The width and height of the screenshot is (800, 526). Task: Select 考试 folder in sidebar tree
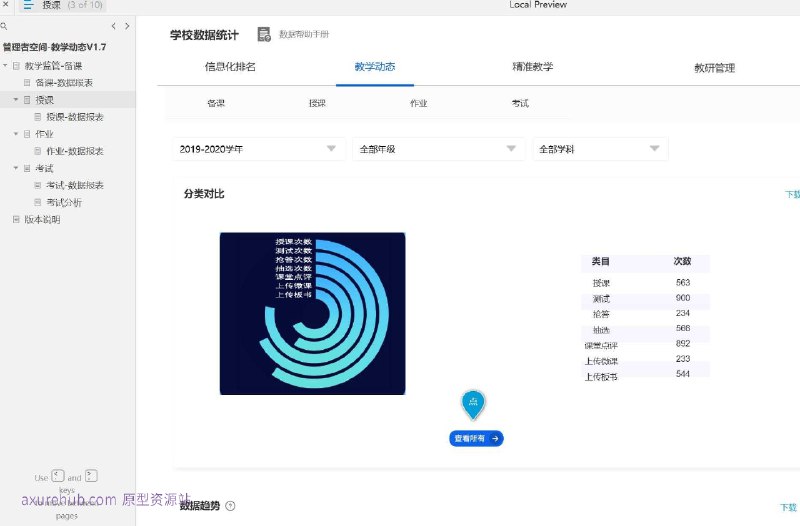tap(44, 168)
